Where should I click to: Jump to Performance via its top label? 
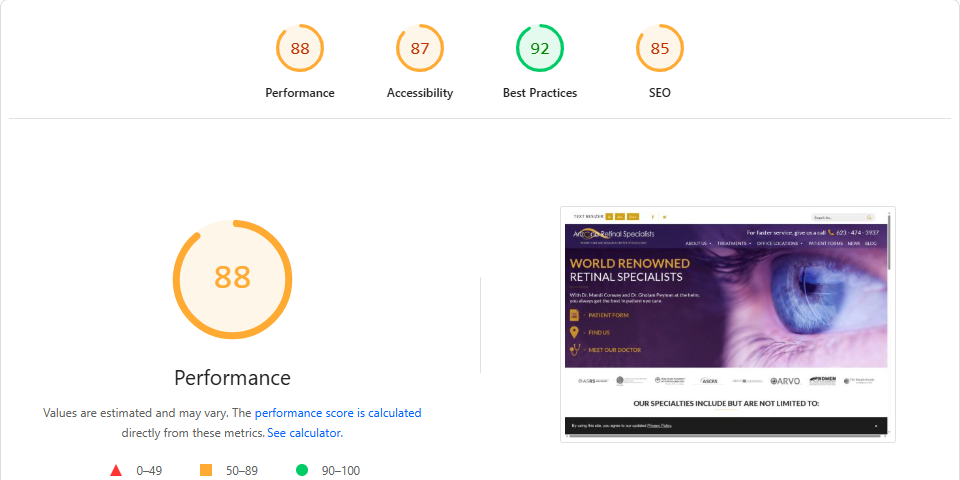tap(300, 93)
